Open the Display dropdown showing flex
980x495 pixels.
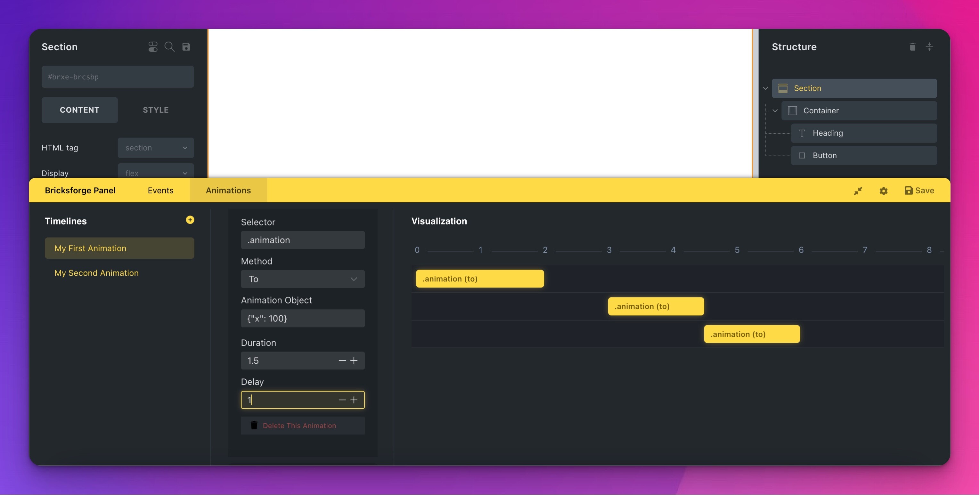pyautogui.click(x=156, y=171)
